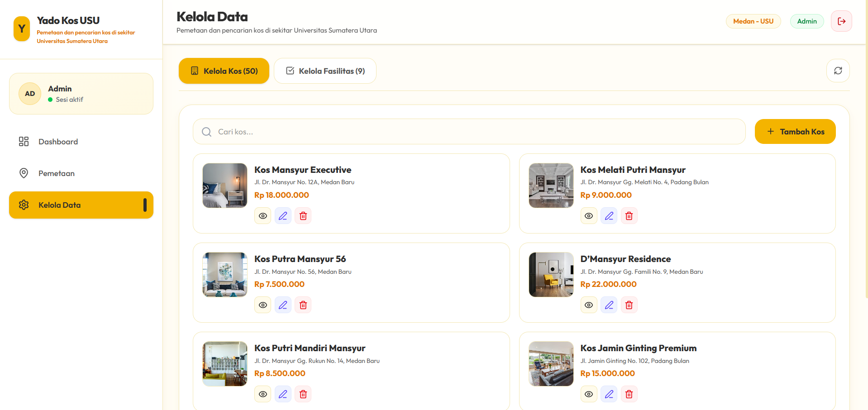Open the Kos Jamin Ginting Premium thumbnail
This screenshot has width=868, height=410.
(551, 364)
